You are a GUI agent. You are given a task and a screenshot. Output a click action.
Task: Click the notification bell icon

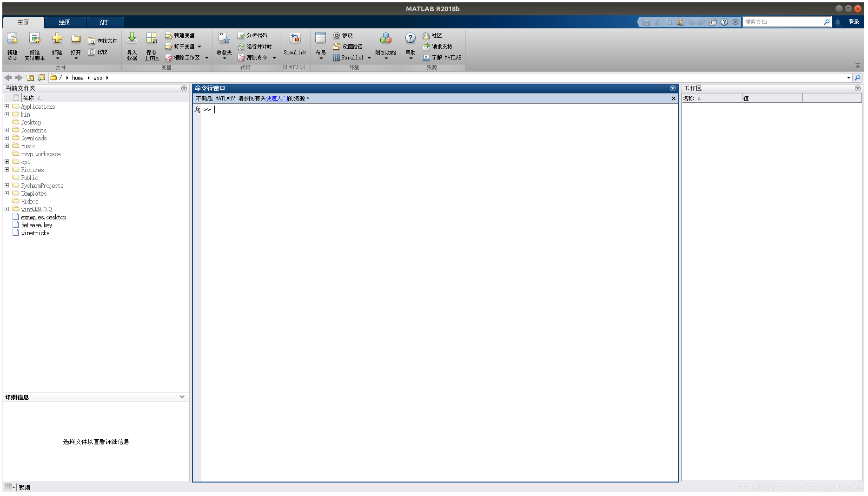point(838,22)
